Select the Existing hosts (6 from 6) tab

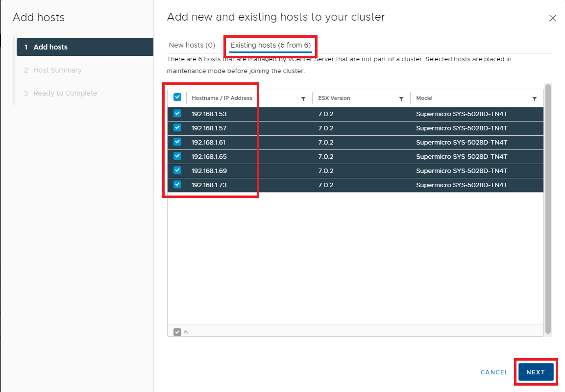coord(270,45)
